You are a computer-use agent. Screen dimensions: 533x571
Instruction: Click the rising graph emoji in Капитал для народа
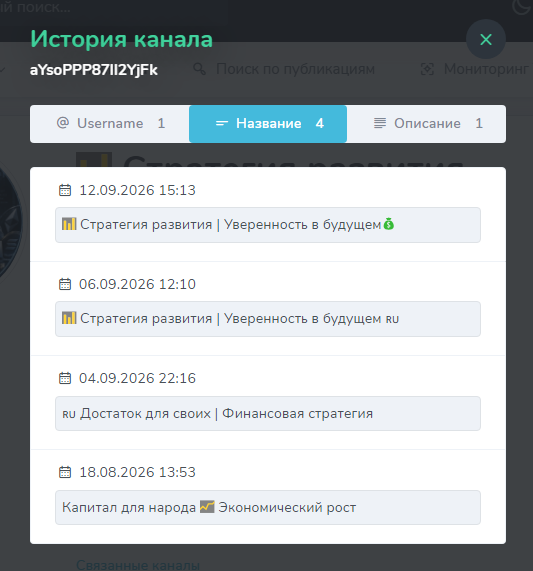coord(207,507)
